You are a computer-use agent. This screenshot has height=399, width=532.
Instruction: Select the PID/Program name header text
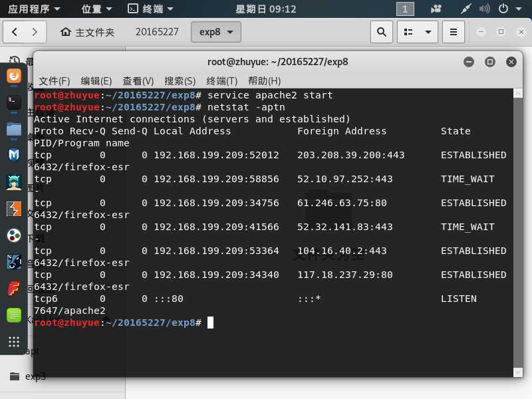point(81,143)
